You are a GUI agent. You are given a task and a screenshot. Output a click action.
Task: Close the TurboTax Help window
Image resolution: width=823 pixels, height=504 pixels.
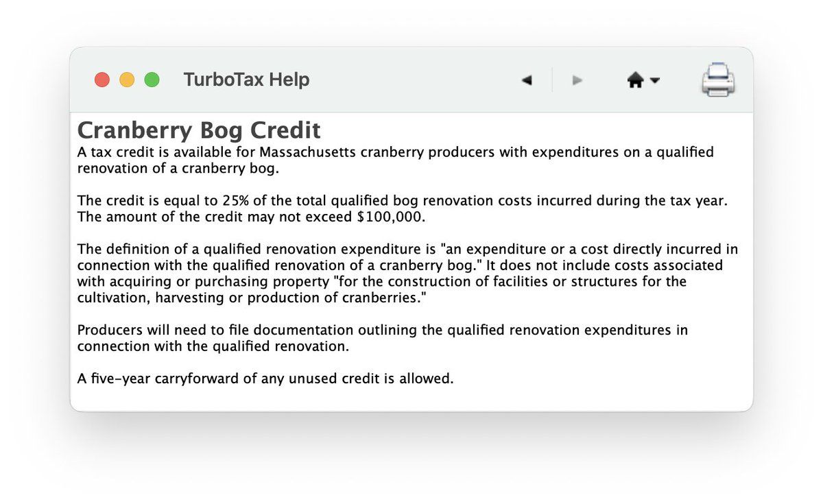(x=102, y=80)
